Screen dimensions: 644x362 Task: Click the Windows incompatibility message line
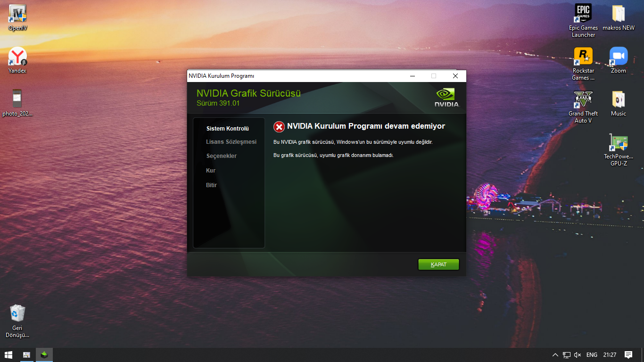coord(353,142)
